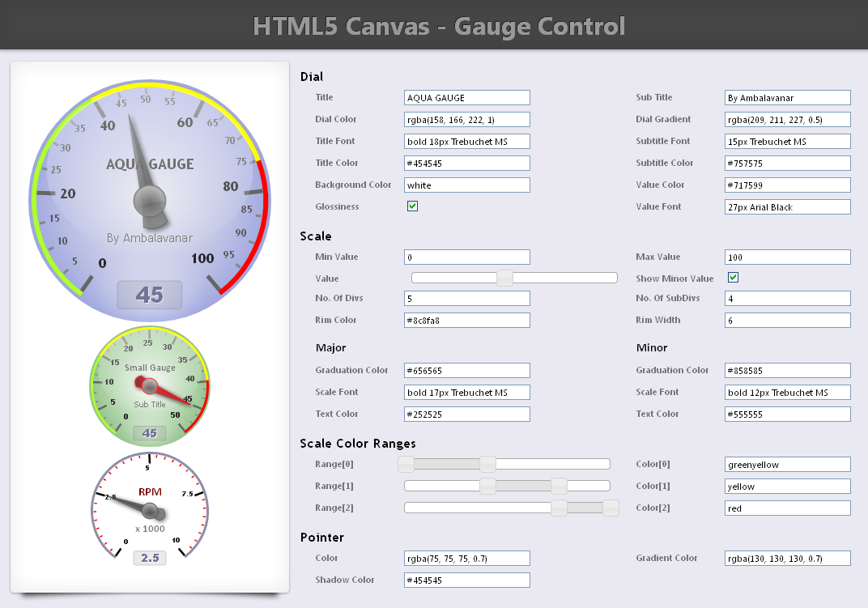The width and height of the screenshot is (868, 608).
Task: Focus the Sub Title text box
Action: [787, 98]
